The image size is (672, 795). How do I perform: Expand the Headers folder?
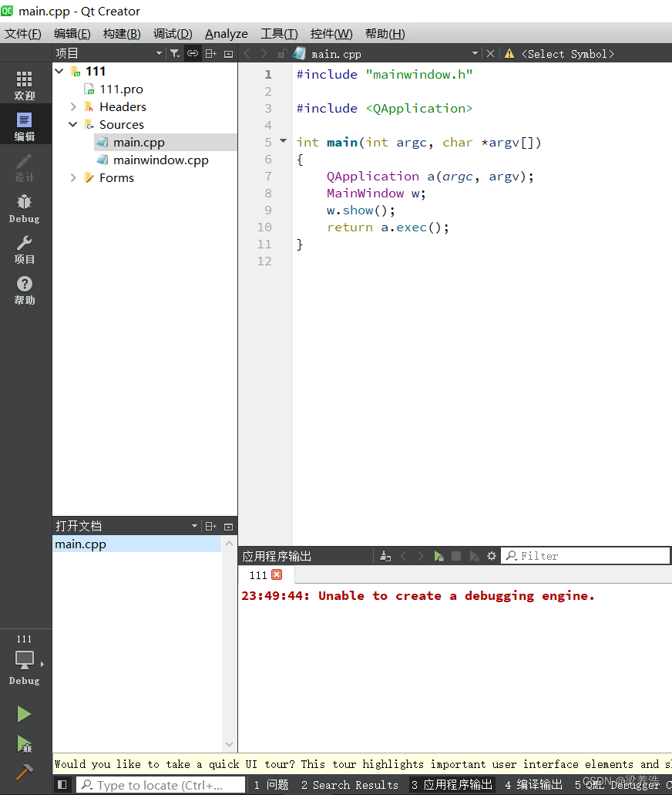pyautogui.click(x=73, y=107)
